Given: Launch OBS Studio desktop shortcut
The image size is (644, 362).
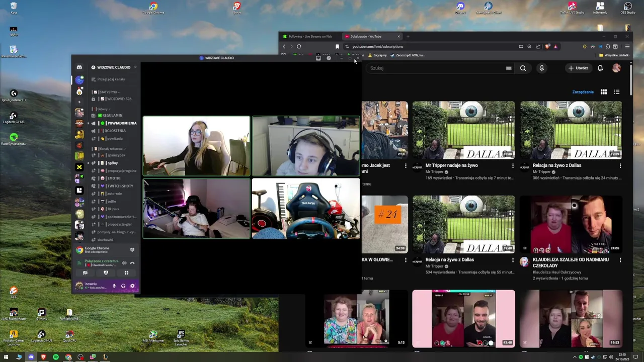Looking at the screenshot, I should [x=628, y=8].
